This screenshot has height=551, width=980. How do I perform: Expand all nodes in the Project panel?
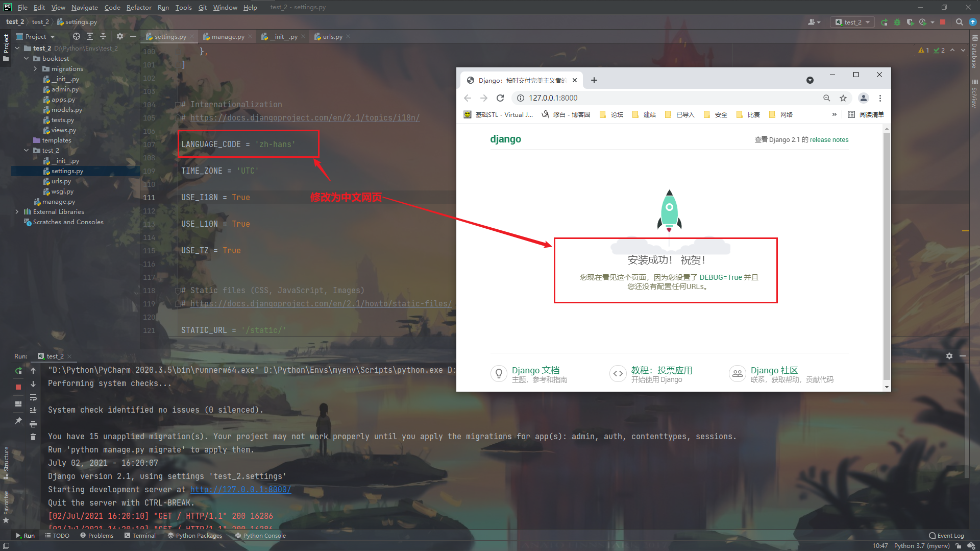(90, 36)
